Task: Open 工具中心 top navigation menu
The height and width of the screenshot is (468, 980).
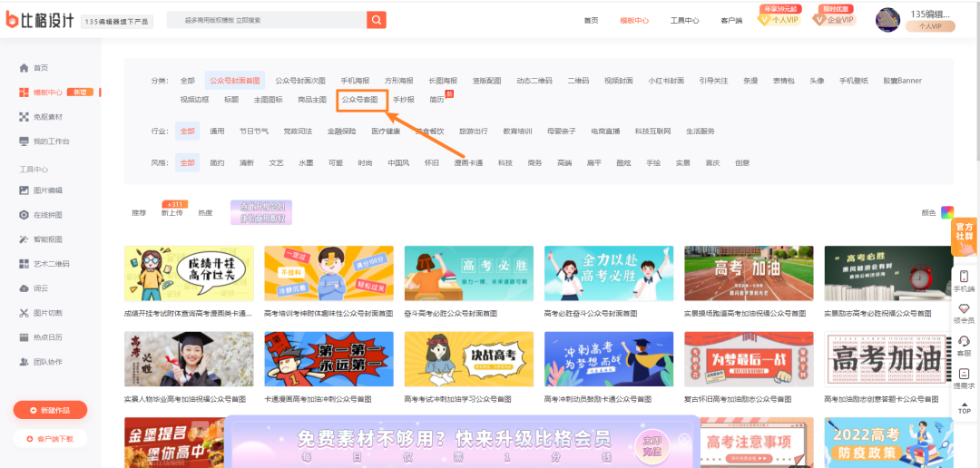Action: pyautogui.click(x=684, y=20)
